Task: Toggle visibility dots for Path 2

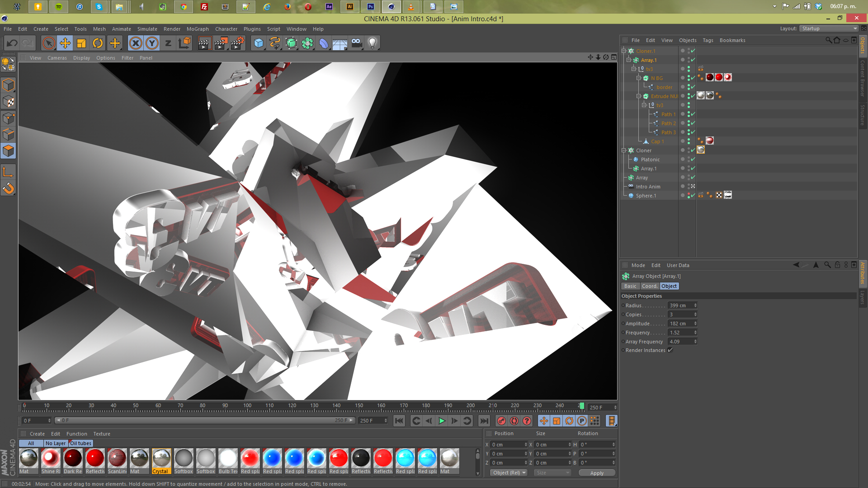Action: pos(689,123)
